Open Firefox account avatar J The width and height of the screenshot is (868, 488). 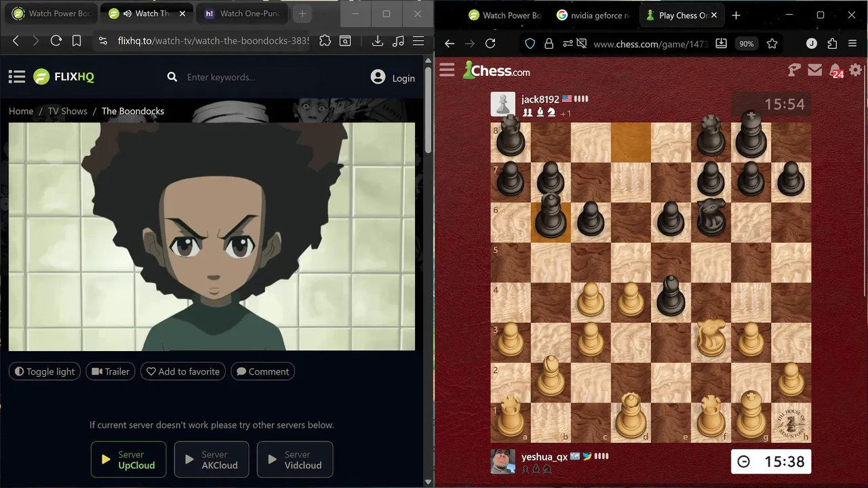point(811,43)
